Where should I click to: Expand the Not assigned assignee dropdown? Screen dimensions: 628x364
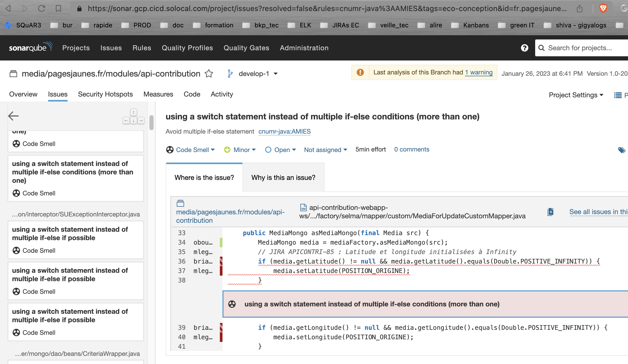[325, 150]
